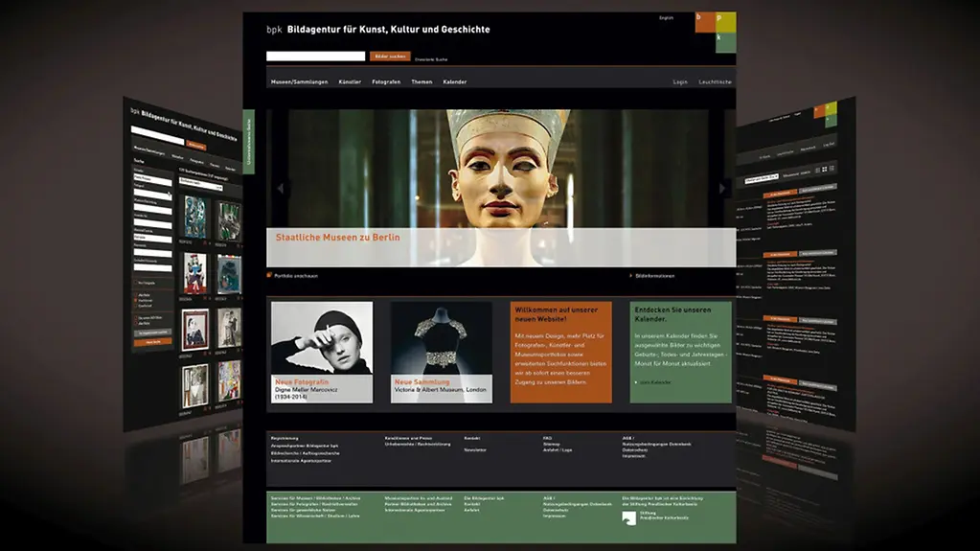Image resolution: width=980 pixels, height=551 pixels.
Task: Open the Künstler menu item
Action: click(350, 81)
